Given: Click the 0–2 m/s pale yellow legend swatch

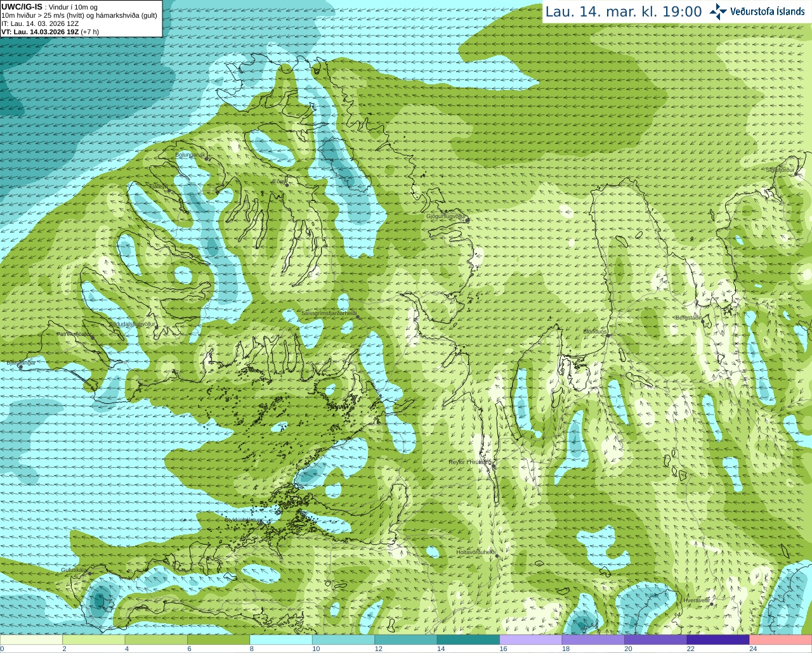Looking at the screenshot, I should point(32,640).
